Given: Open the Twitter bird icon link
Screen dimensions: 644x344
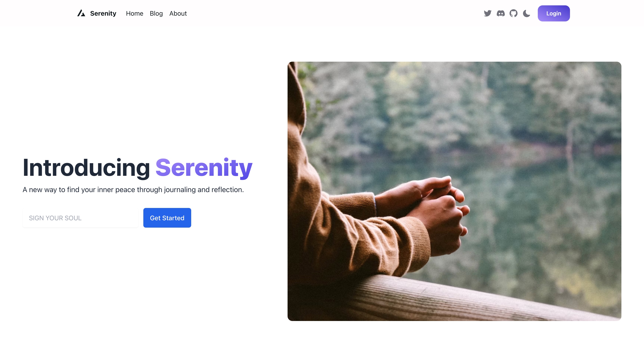Looking at the screenshot, I should coord(487,13).
